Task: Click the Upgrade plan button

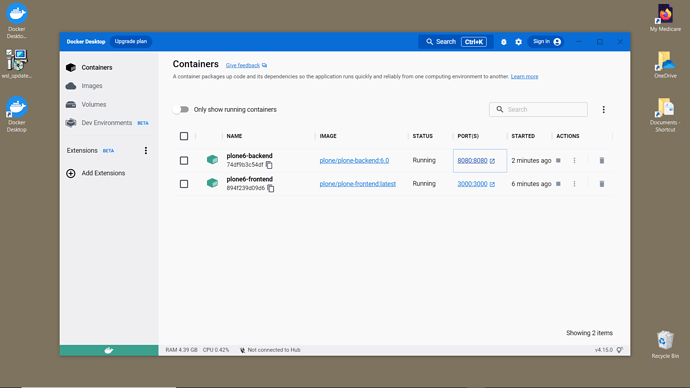Action: point(131,41)
